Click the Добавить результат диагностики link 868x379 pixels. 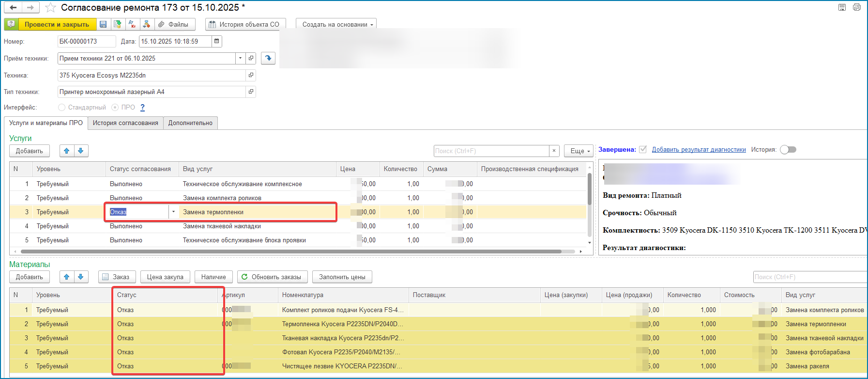(699, 150)
